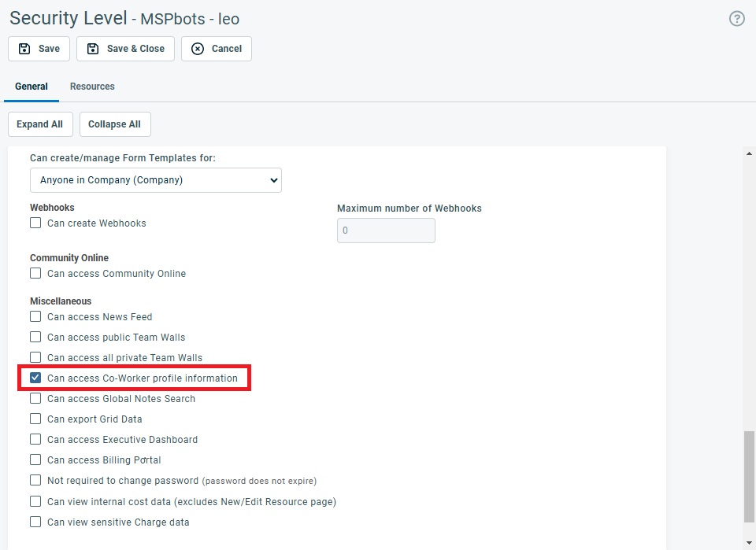Click the scrollbar down arrow
Screen dimensions: 756x550
749,544
